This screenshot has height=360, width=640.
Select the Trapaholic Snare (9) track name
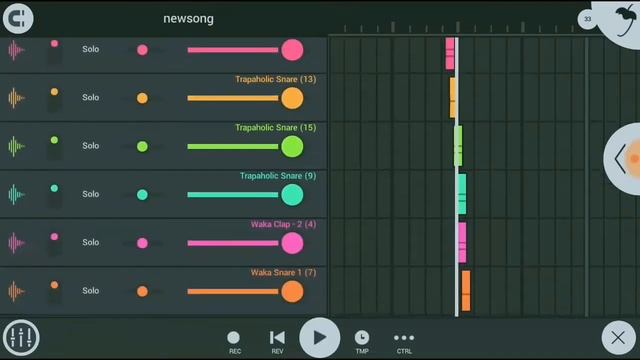click(278, 176)
